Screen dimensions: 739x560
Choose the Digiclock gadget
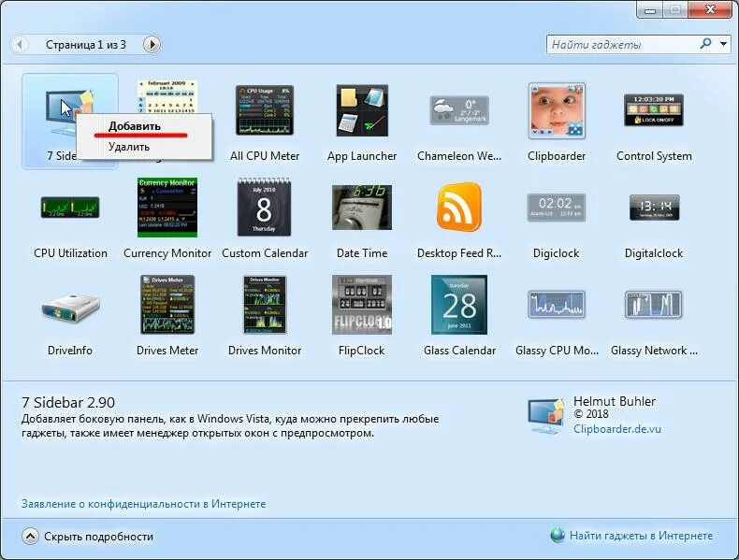tap(557, 208)
